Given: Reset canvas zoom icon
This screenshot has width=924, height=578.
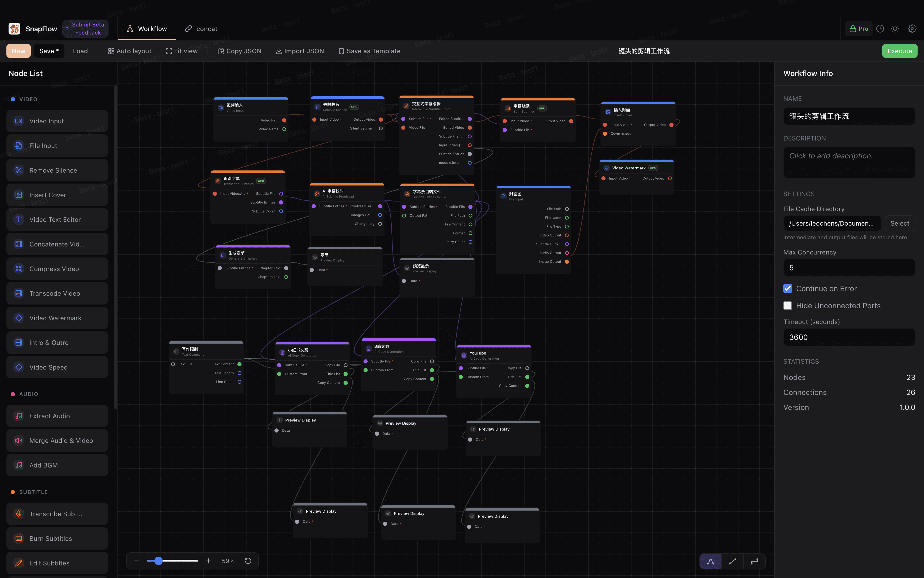Looking at the screenshot, I should point(248,561).
